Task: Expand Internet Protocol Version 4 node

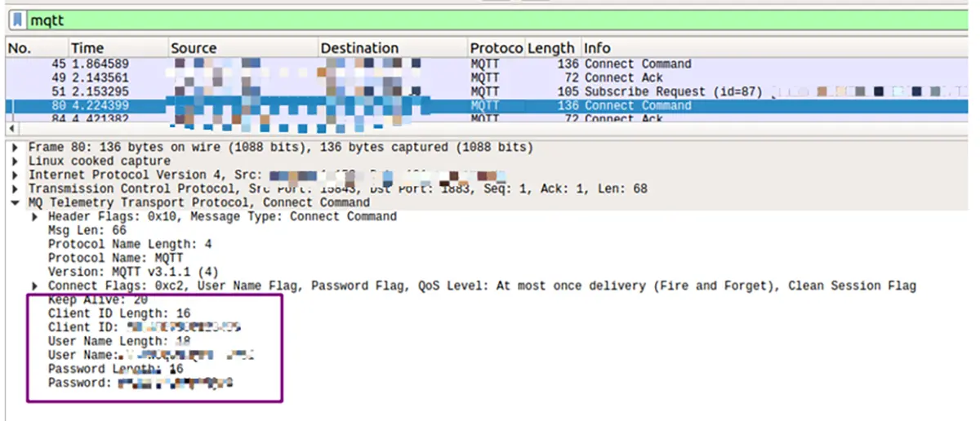Action: [x=15, y=175]
